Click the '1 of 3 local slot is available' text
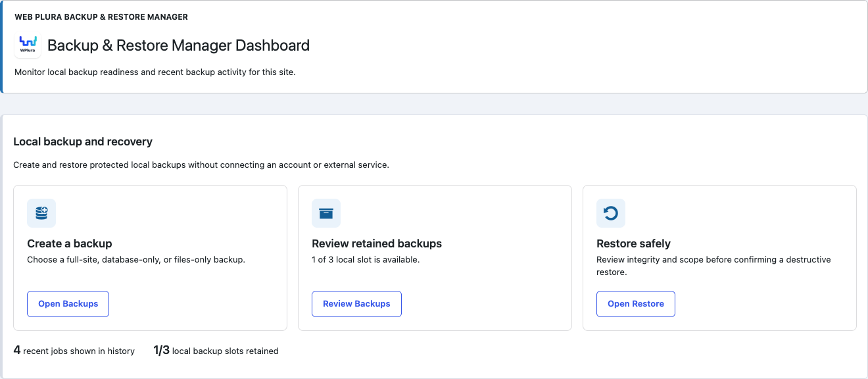This screenshot has width=868, height=379. click(x=366, y=259)
